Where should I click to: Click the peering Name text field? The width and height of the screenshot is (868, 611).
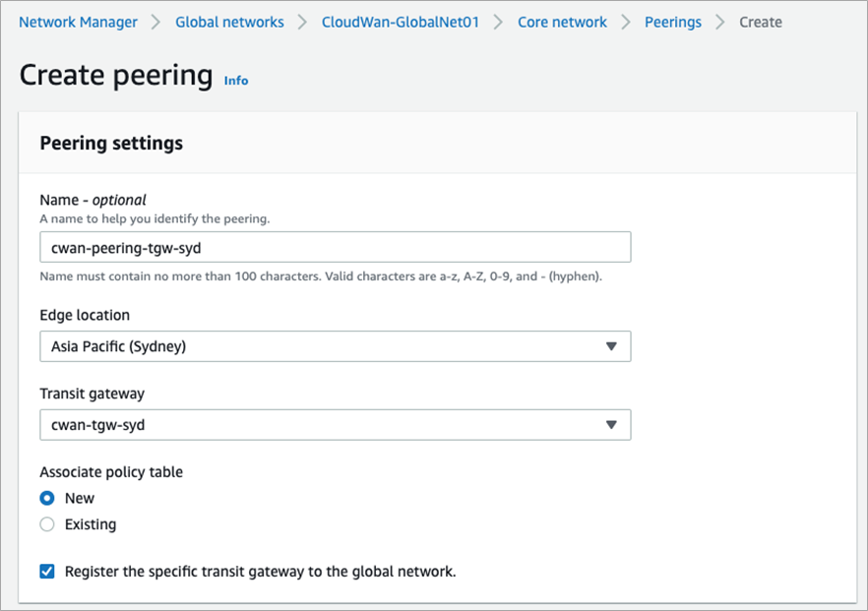(x=335, y=247)
